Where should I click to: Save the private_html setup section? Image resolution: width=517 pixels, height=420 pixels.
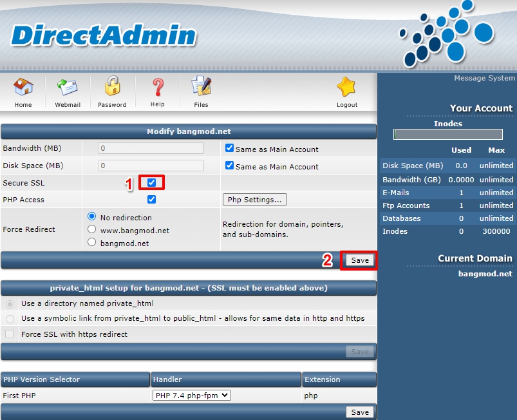[x=360, y=352]
